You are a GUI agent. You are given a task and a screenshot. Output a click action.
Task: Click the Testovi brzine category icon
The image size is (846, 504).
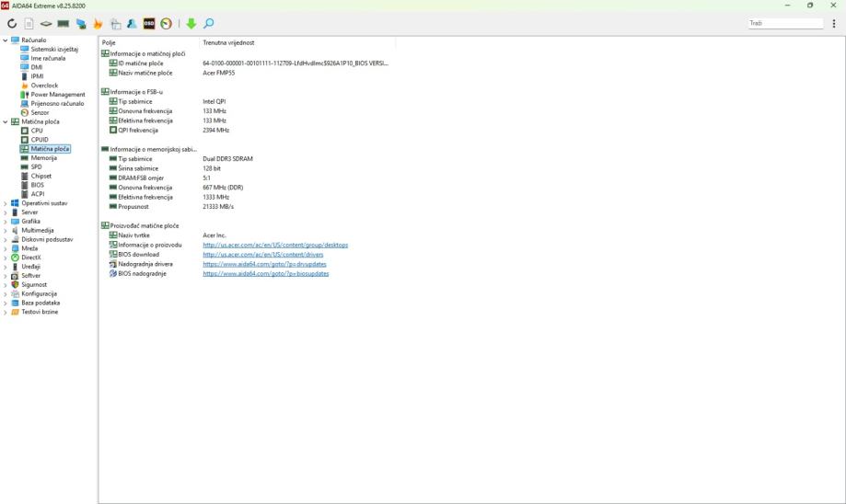point(15,312)
